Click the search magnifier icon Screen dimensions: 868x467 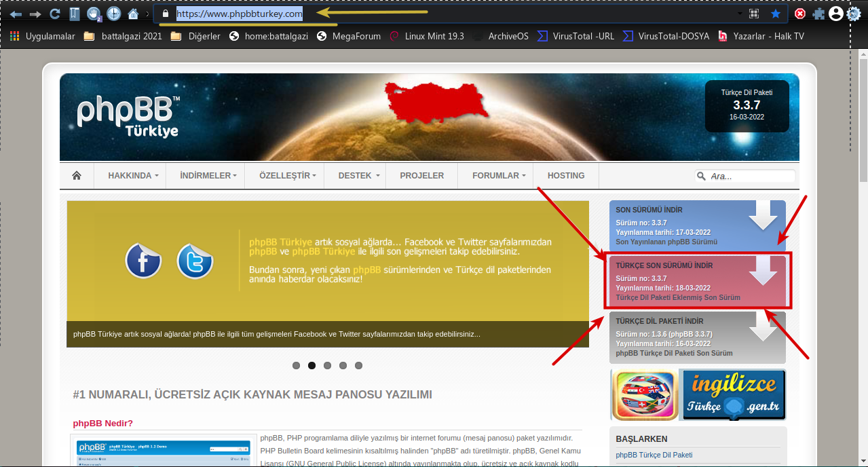pos(701,176)
